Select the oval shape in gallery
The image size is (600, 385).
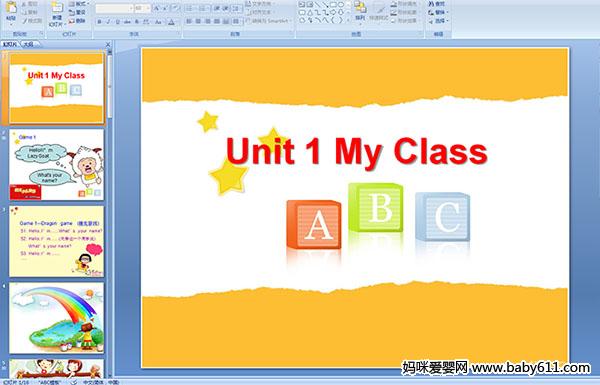coord(340,4)
